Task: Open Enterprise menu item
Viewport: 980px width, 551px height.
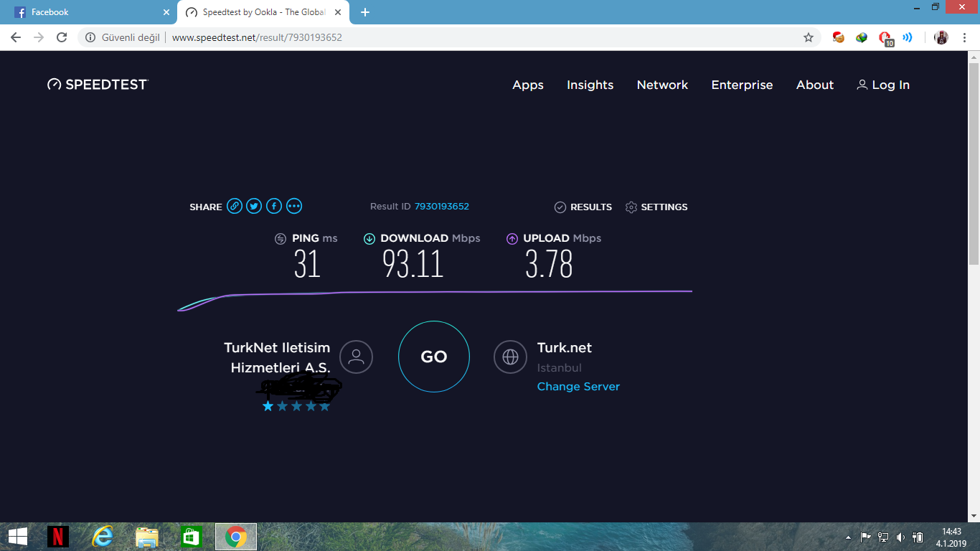Action: click(742, 85)
